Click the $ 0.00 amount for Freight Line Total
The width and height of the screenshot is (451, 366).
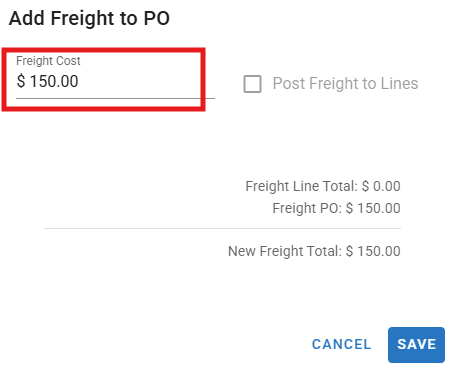pos(381,186)
